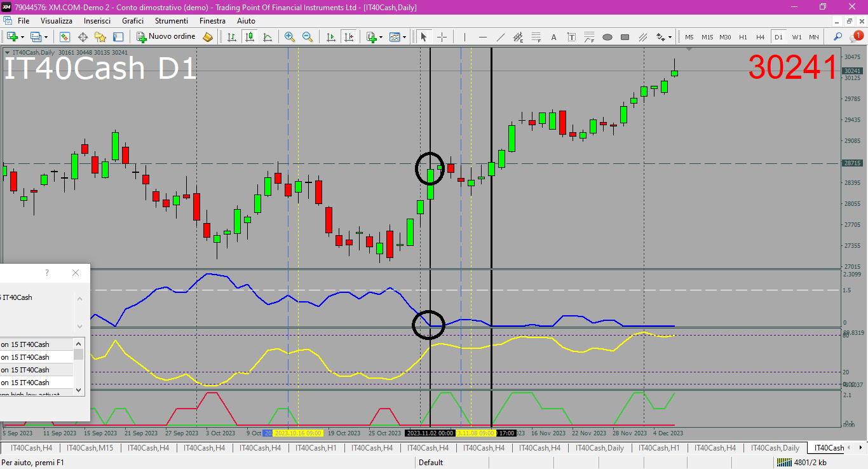The height and width of the screenshot is (469, 868).
Task: Click the chart shift triangle marker at top
Action: tap(689, 49)
